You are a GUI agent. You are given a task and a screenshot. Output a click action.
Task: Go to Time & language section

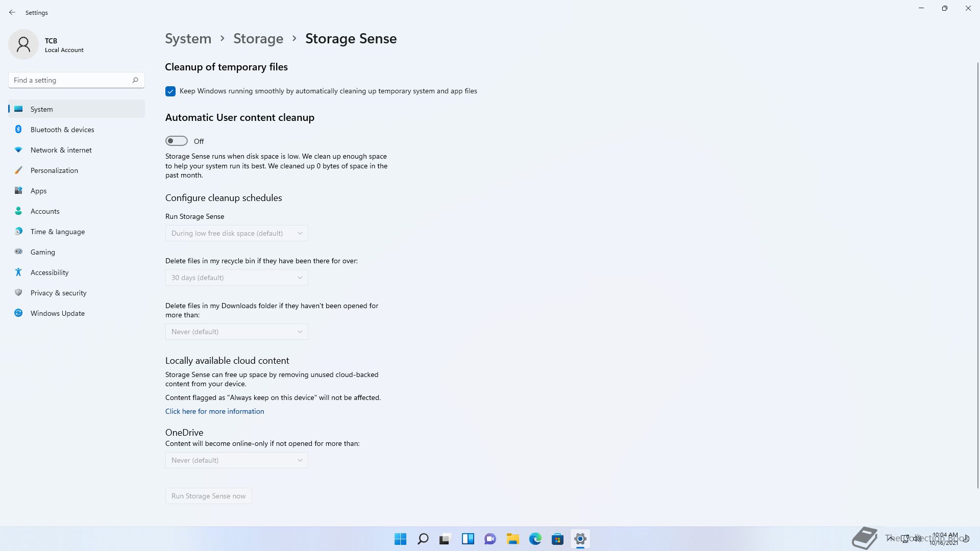[x=57, y=232]
